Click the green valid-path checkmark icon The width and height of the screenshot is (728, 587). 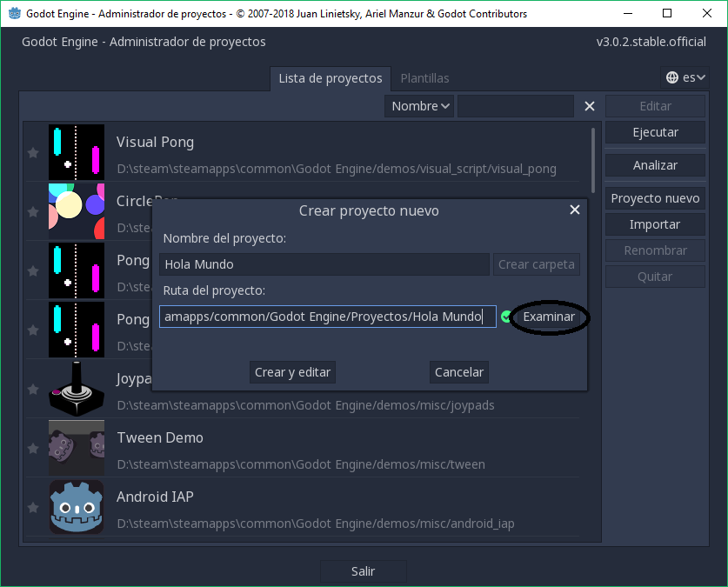pyautogui.click(x=505, y=317)
